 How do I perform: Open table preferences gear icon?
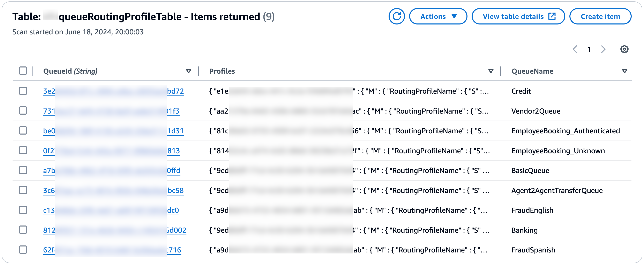pyautogui.click(x=624, y=49)
